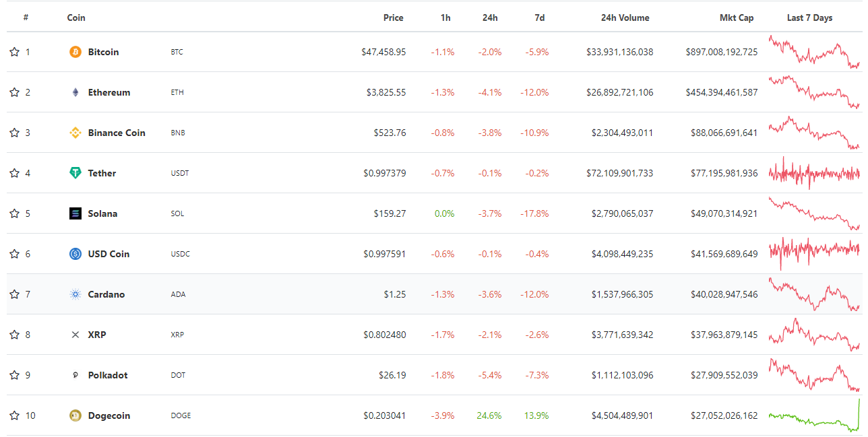Open Ethereum's 7-day sparkline chart
868x437 pixels.
coord(814,92)
